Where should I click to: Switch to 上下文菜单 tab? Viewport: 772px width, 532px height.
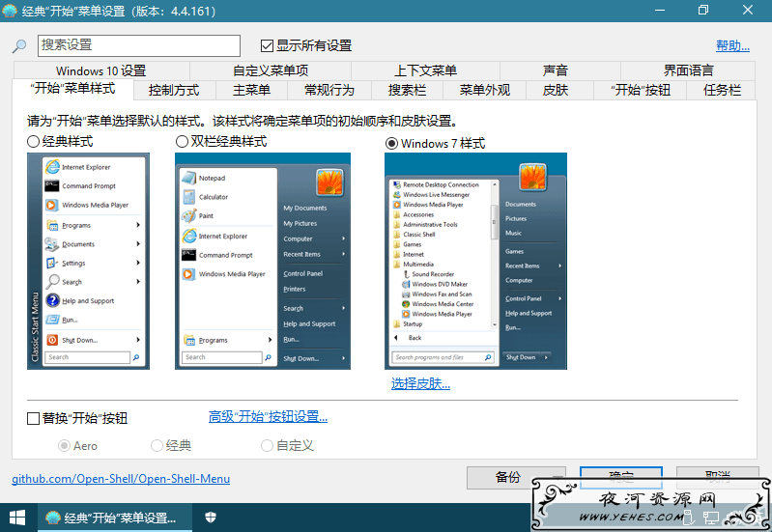pyautogui.click(x=425, y=70)
